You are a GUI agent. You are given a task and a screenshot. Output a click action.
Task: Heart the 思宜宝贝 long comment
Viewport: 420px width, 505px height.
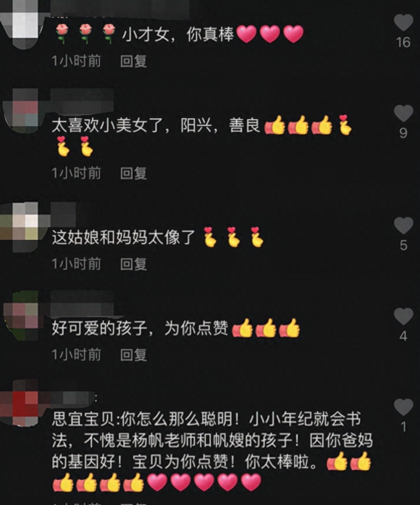403,407
